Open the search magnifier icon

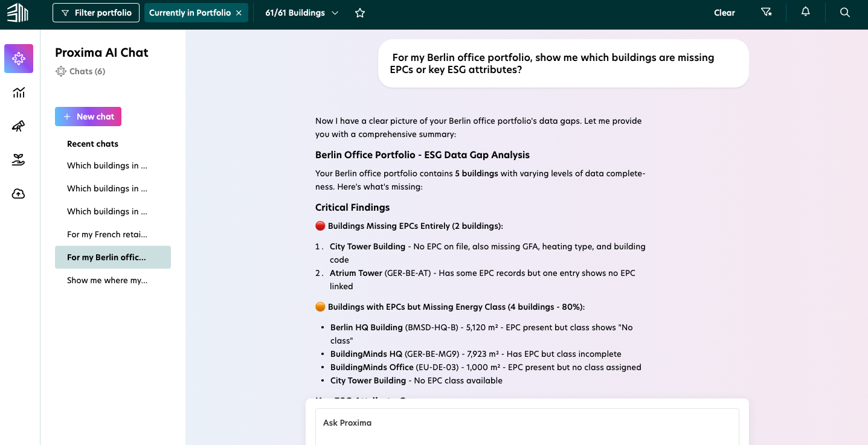(845, 13)
